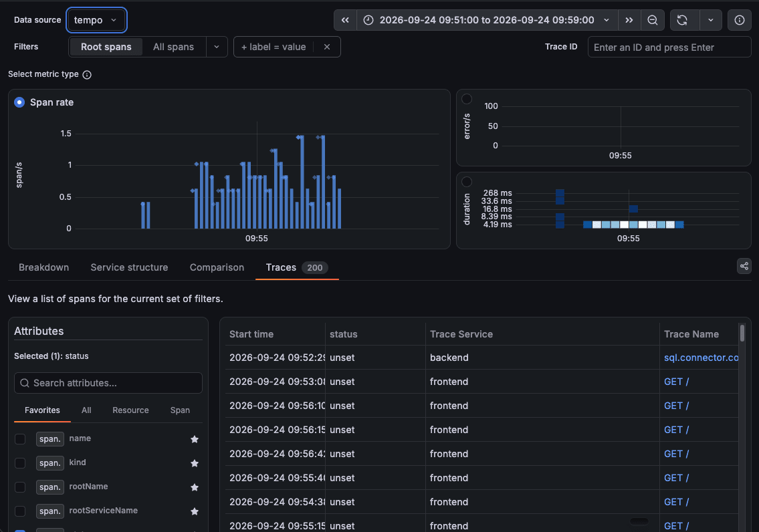Focus the Trace ID input field
This screenshot has height=532, width=759.
click(669, 47)
